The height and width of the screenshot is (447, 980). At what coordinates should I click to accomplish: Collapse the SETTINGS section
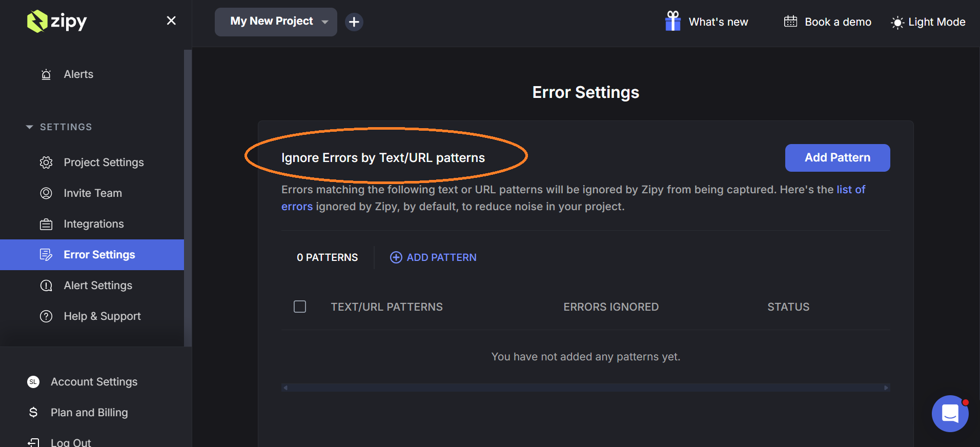(30, 127)
